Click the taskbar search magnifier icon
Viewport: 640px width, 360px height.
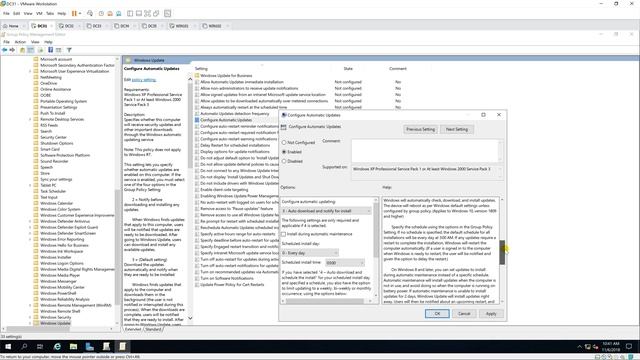[x=24, y=347]
